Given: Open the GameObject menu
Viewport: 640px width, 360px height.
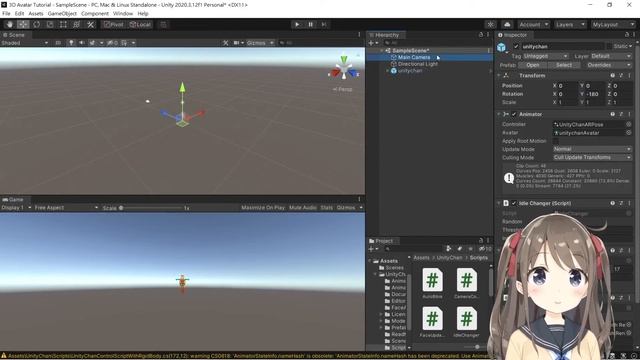Looking at the screenshot, I should (x=62, y=13).
